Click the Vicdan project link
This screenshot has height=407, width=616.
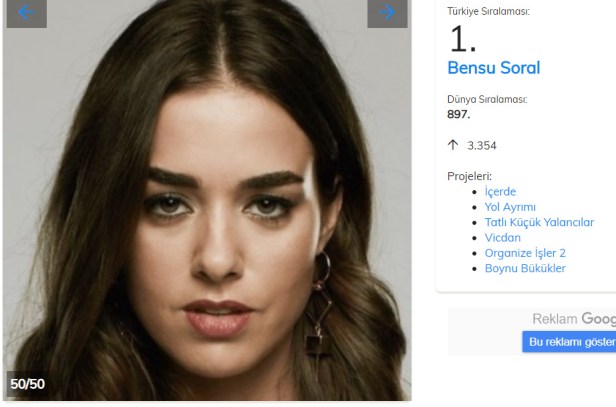[x=503, y=238]
